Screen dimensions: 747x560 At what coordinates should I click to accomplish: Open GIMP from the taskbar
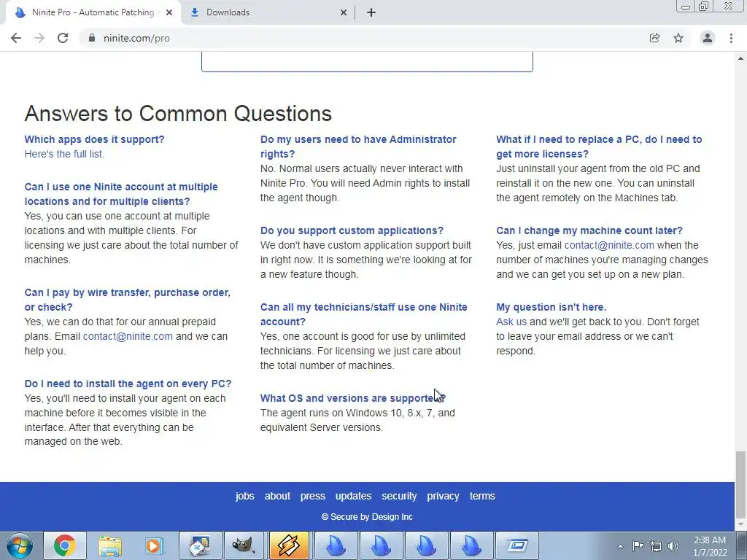coord(244,545)
